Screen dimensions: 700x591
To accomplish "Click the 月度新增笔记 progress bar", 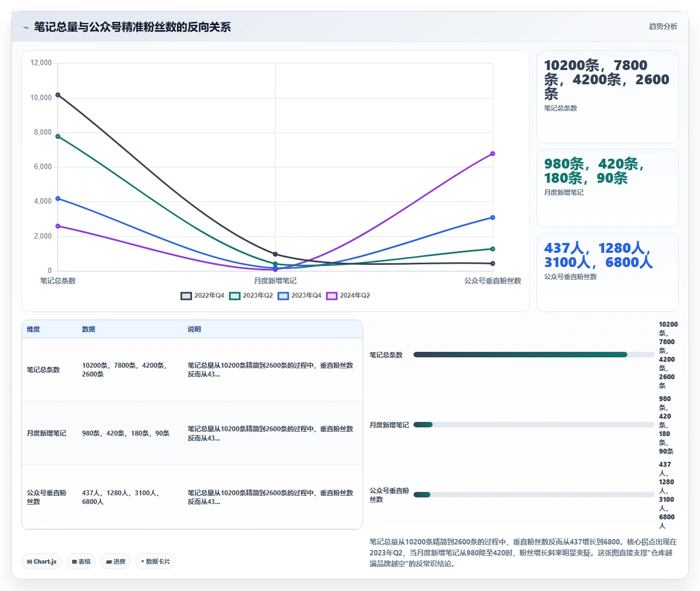I will click(534, 425).
